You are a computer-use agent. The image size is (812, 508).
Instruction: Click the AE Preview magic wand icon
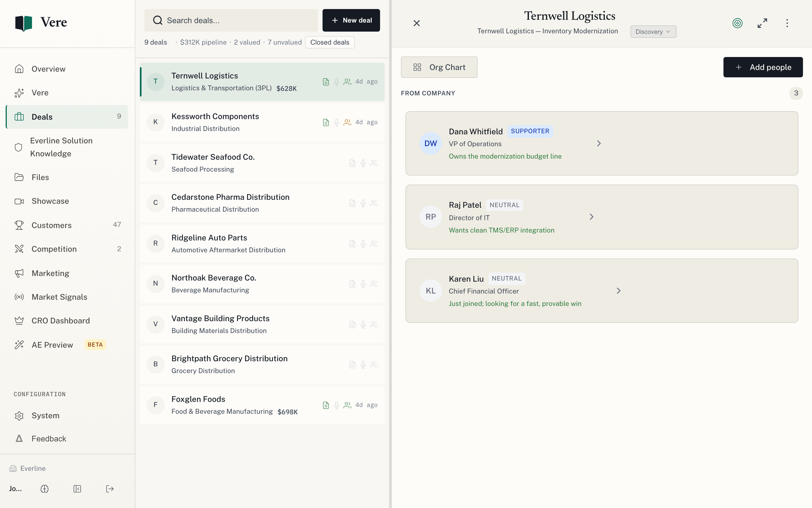click(19, 345)
